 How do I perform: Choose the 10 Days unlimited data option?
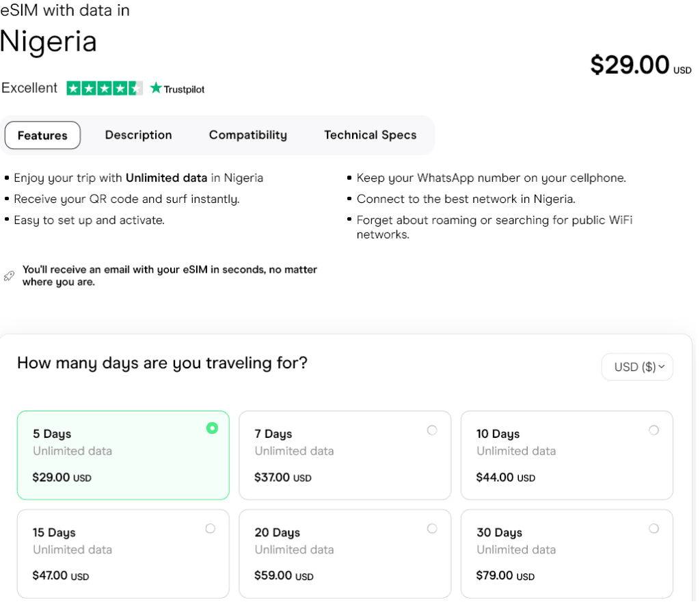[x=567, y=455]
